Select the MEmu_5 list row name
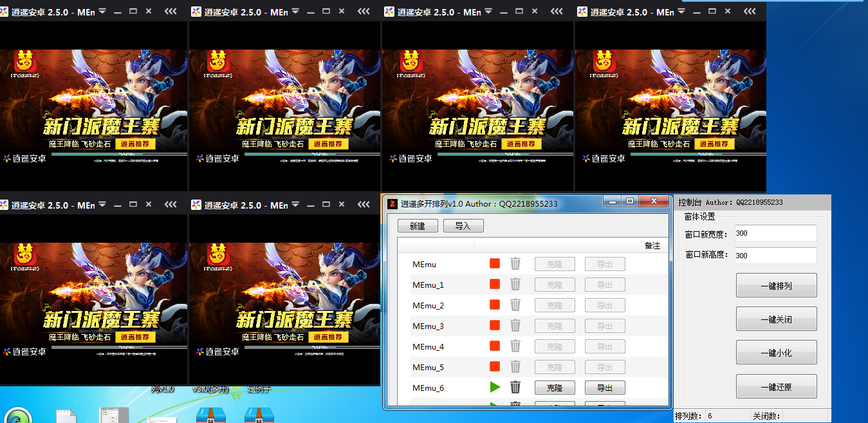 point(428,367)
